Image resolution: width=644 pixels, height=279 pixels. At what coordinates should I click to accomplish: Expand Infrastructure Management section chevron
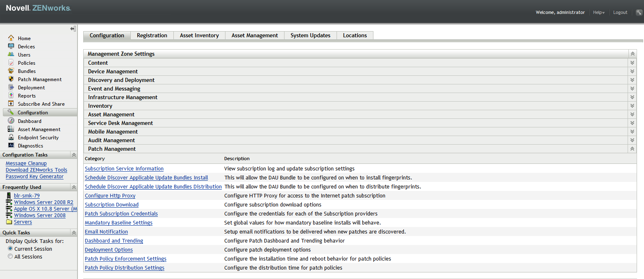click(x=633, y=97)
